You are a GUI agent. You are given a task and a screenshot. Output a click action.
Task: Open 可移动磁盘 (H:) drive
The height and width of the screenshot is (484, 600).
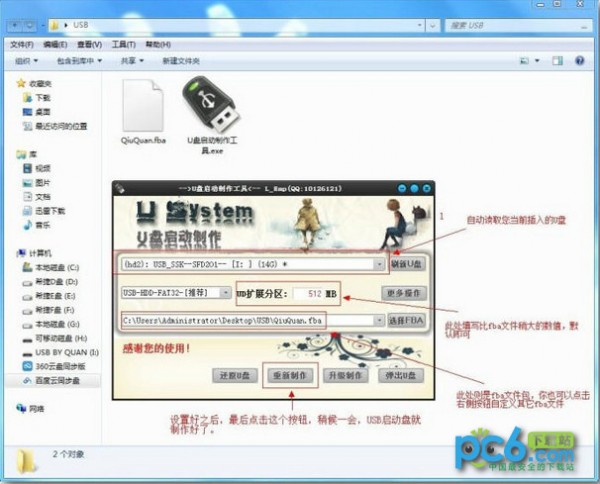pyautogui.click(x=55, y=338)
